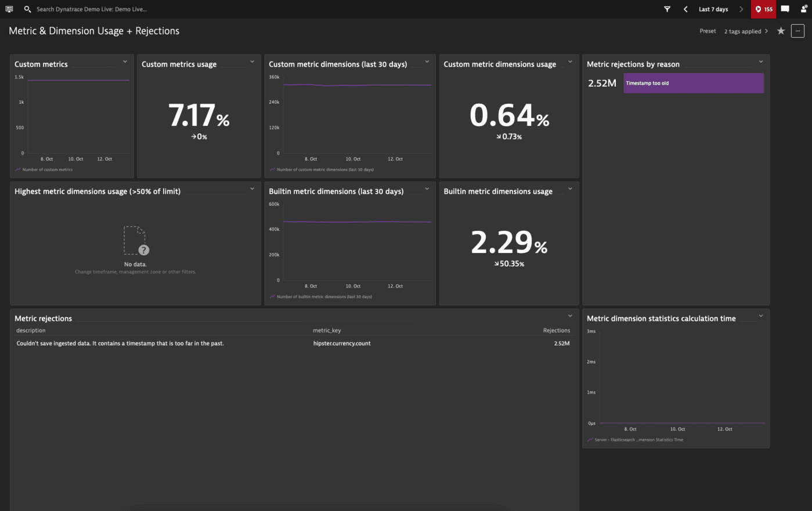This screenshot has width=812, height=511.
Task: Click the purple highlighted rejection reason
Action: tap(693, 83)
